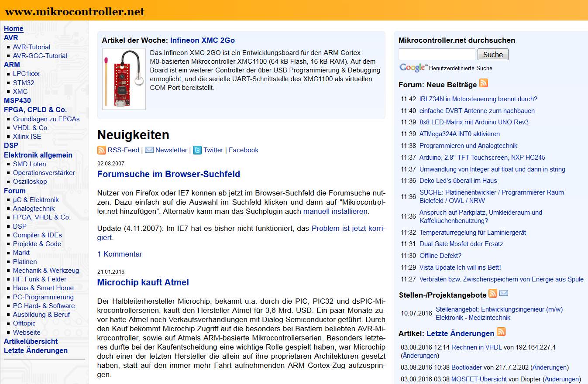588x384 pixels.
Task: Open Grundlagen zu FPGAs link
Action: coord(46,119)
